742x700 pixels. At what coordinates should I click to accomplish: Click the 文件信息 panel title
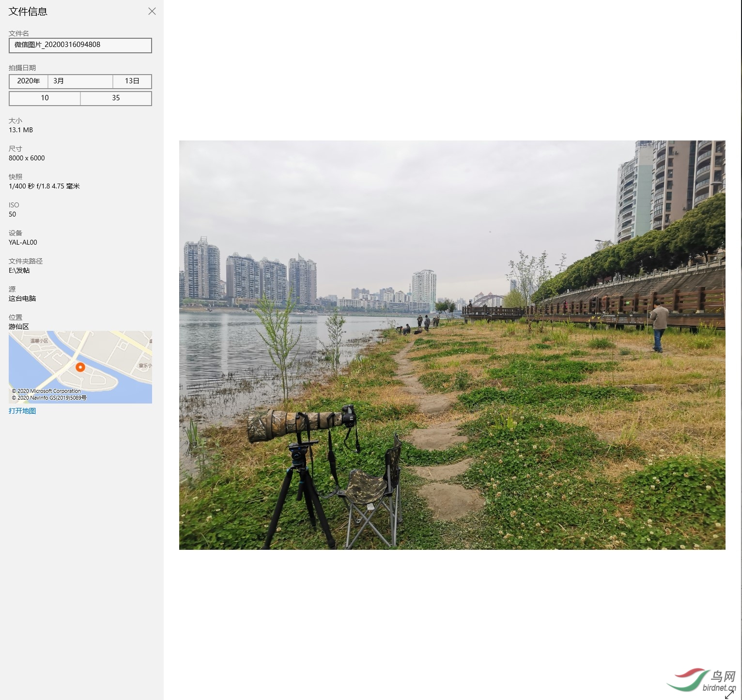[x=28, y=12]
